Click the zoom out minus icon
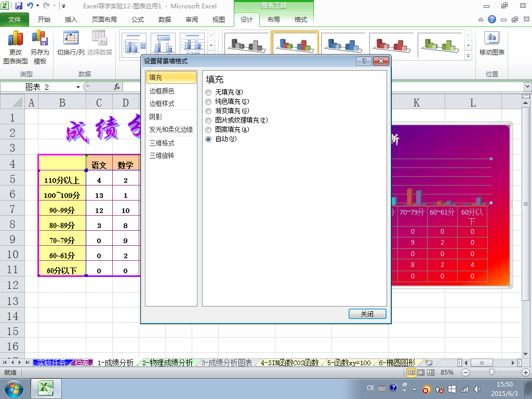 coord(465,373)
